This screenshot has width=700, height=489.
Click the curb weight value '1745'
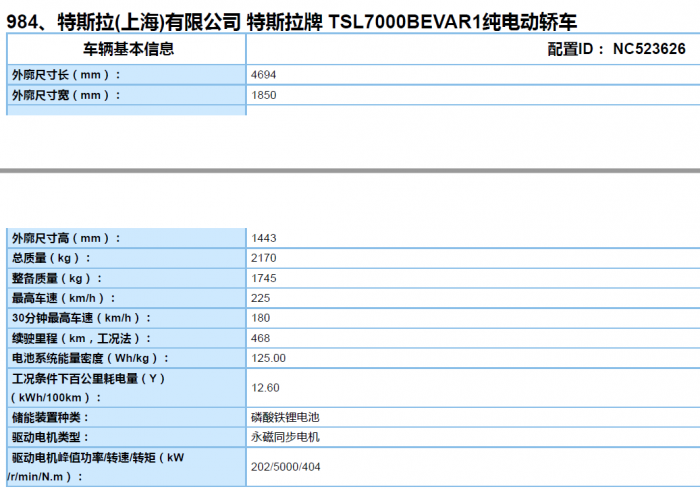coord(264,278)
